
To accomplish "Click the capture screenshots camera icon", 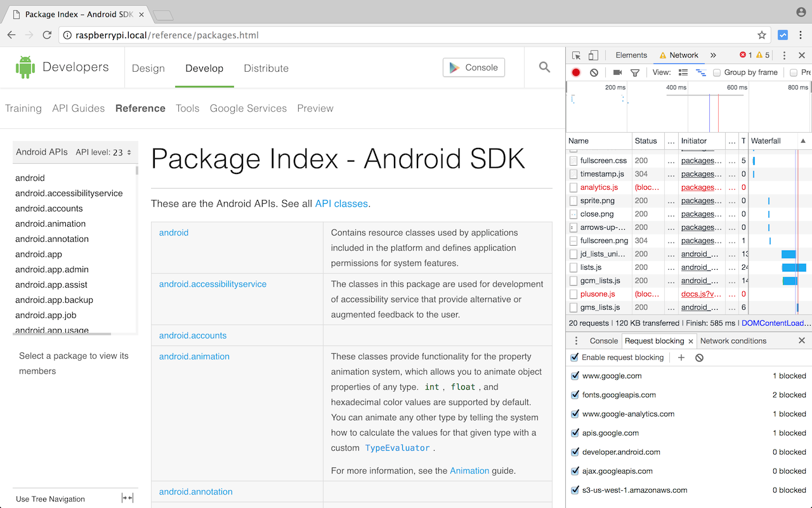I will click(x=617, y=72).
